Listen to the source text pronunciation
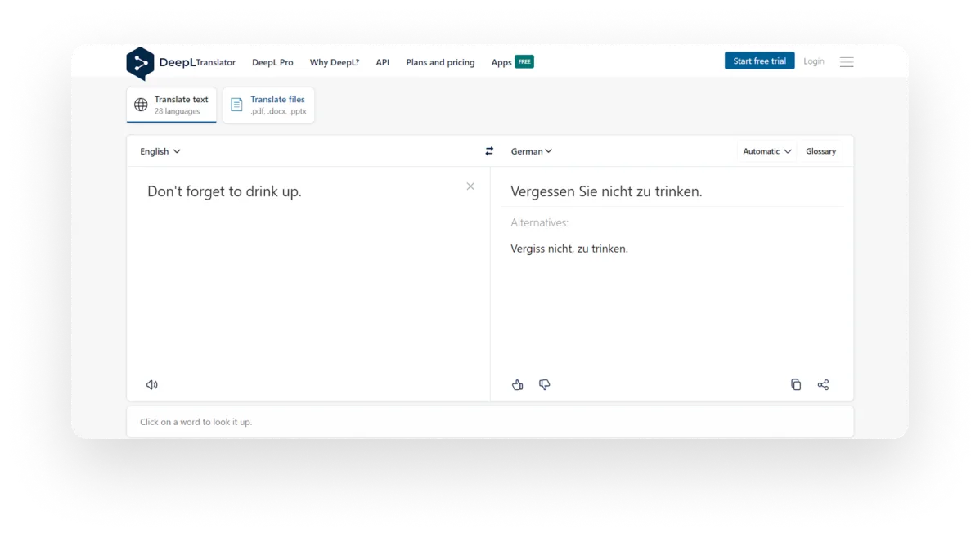 (x=151, y=384)
